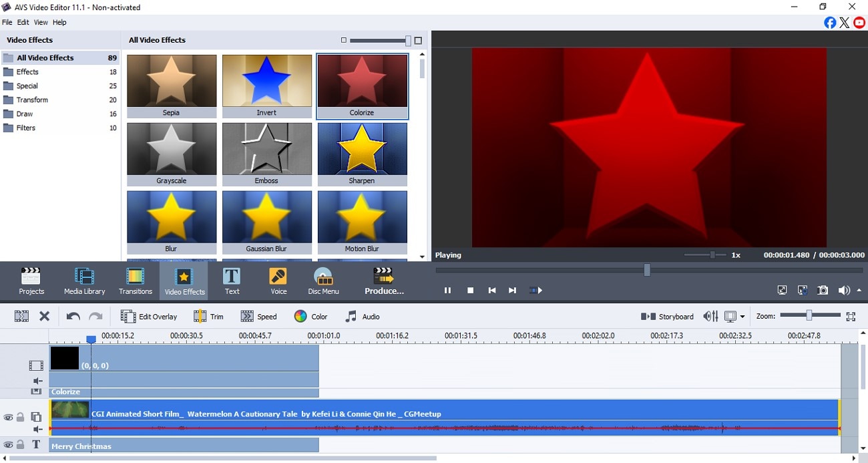Select the Motion Blur effect thumbnail
Viewport: 868px width, 463px height.
tap(363, 222)
